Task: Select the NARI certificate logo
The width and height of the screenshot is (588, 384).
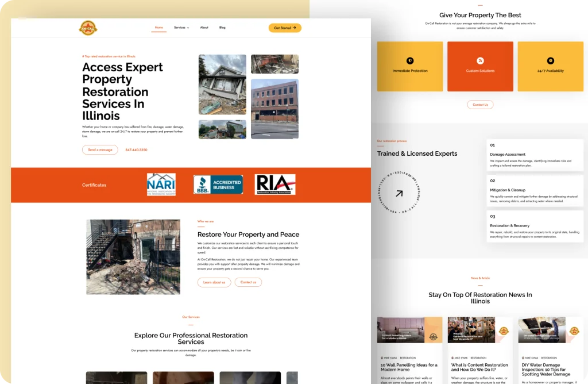Action: 161,185
